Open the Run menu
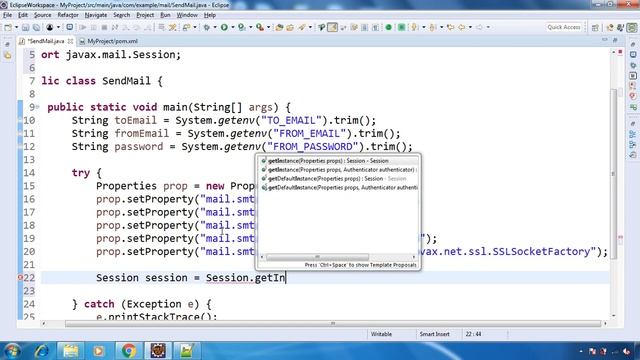Screen dimensions: 640x360 [x=165, y=15]
